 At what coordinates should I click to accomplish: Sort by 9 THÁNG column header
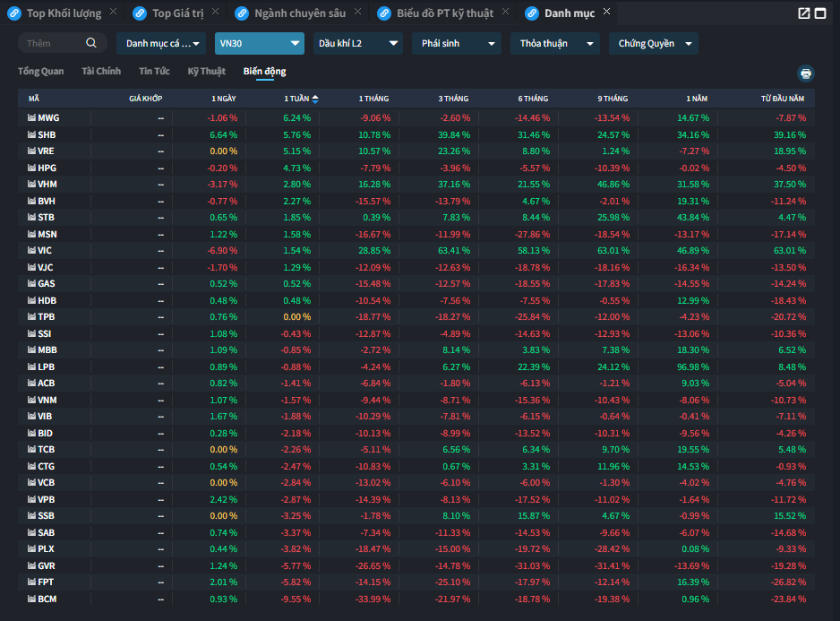[613, 99]
